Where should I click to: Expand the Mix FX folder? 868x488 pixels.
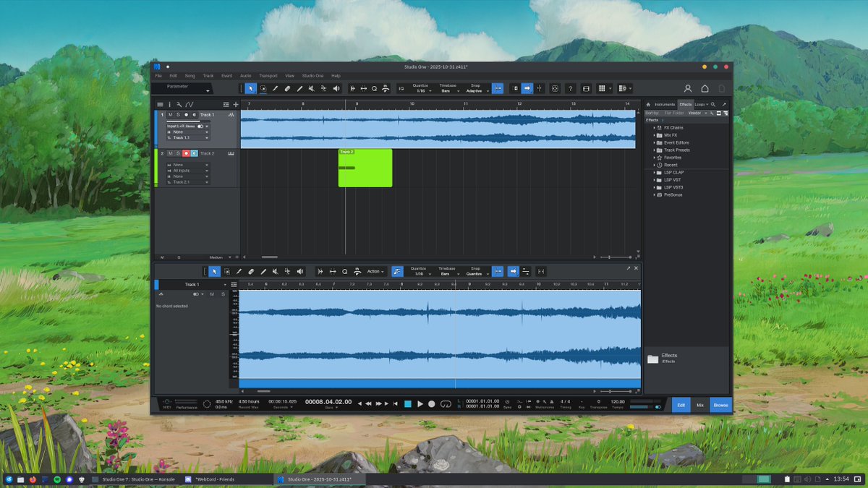(x=654, y=134)
